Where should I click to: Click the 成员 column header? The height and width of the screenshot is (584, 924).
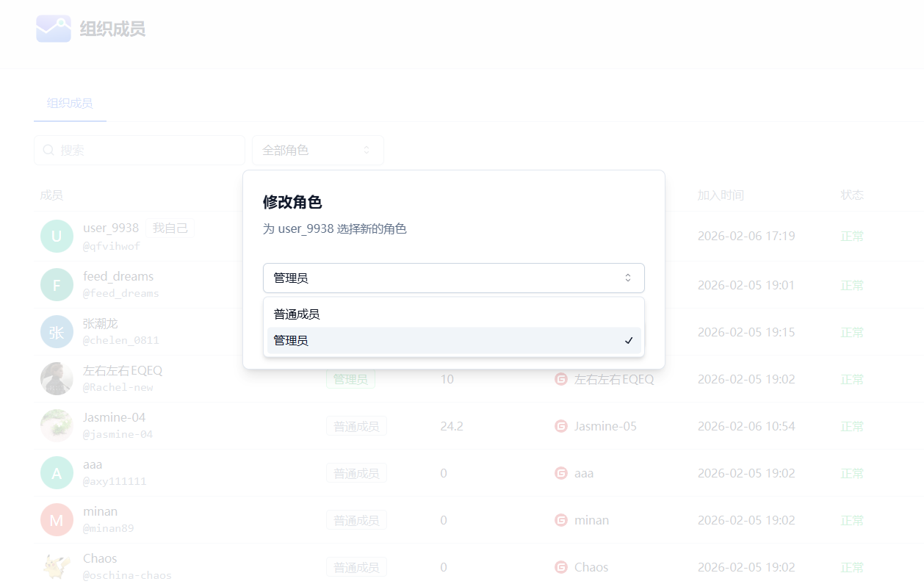coord(51,195)
